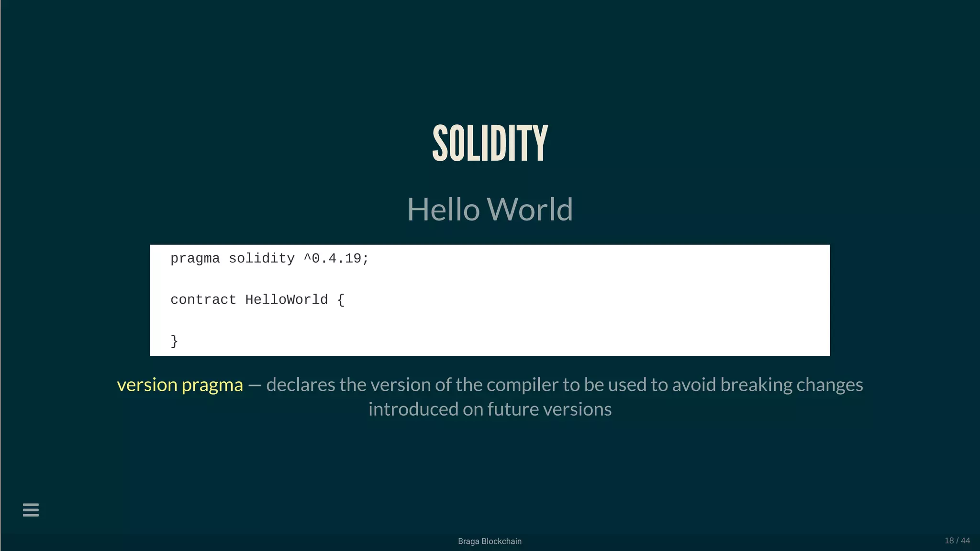The height and width of the screenshot is (551, 980).
Task: Click the highlighted 'version pragma' term
Action: (x=180, y=385)
